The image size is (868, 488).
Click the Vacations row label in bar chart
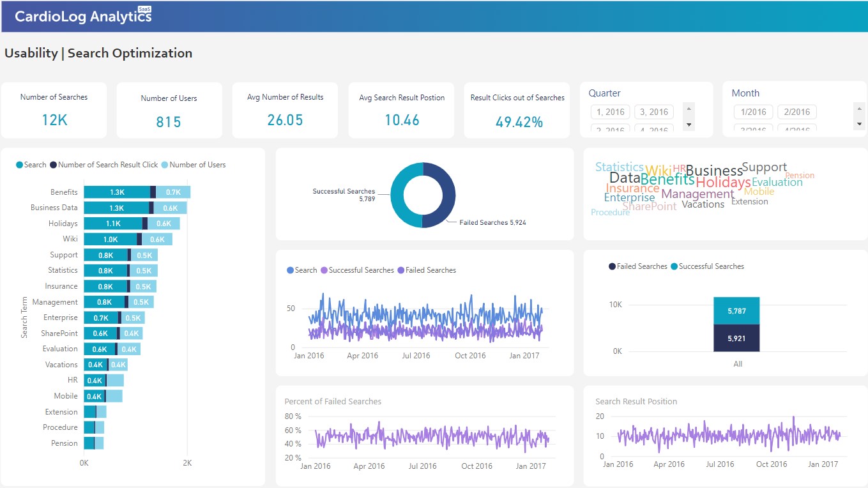pos(61,365)
